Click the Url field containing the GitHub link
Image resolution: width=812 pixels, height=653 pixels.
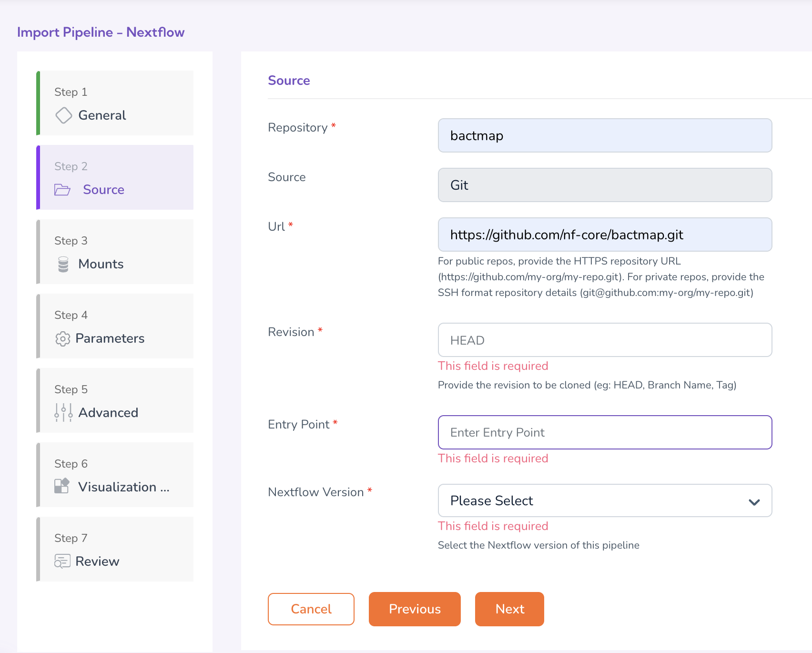coord(604,235)
